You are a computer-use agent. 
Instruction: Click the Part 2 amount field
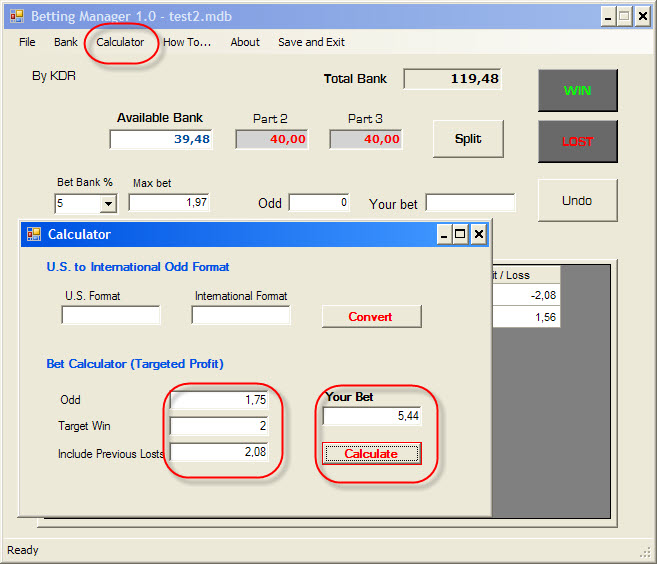point(272,139)
